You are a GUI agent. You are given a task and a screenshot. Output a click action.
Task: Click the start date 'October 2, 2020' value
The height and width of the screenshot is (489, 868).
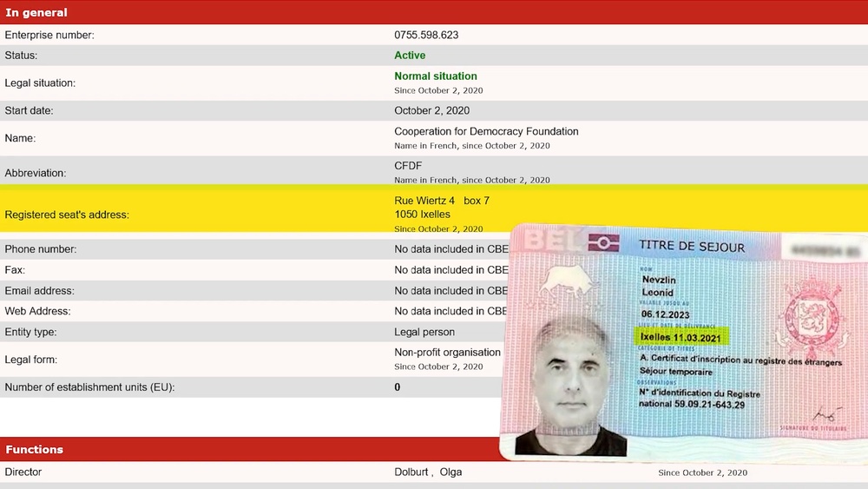pos(431,110)
